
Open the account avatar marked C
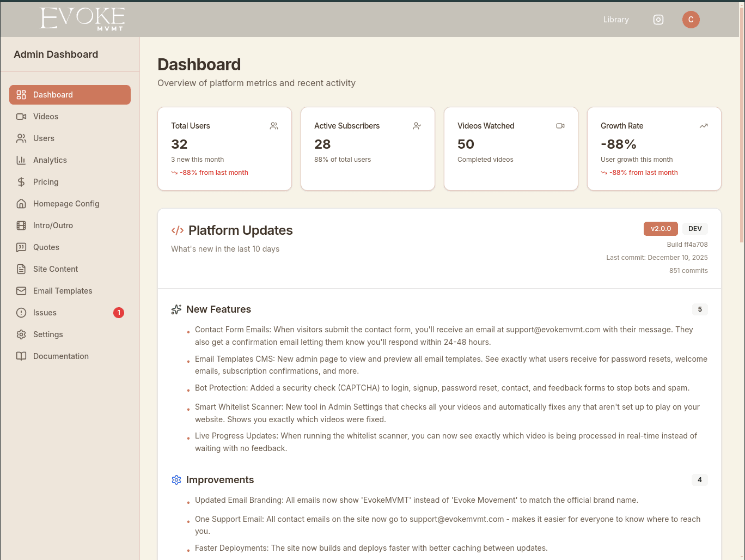691,19
